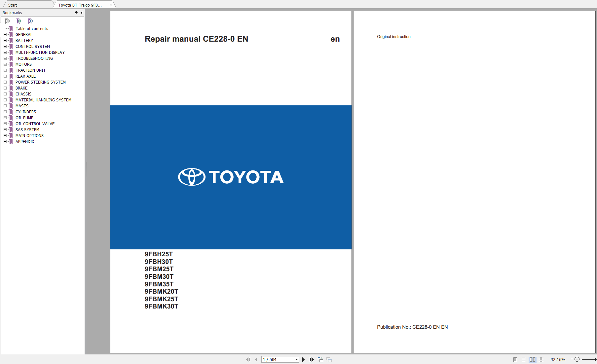
Task: Go to the next page
Action: (303, 359)
